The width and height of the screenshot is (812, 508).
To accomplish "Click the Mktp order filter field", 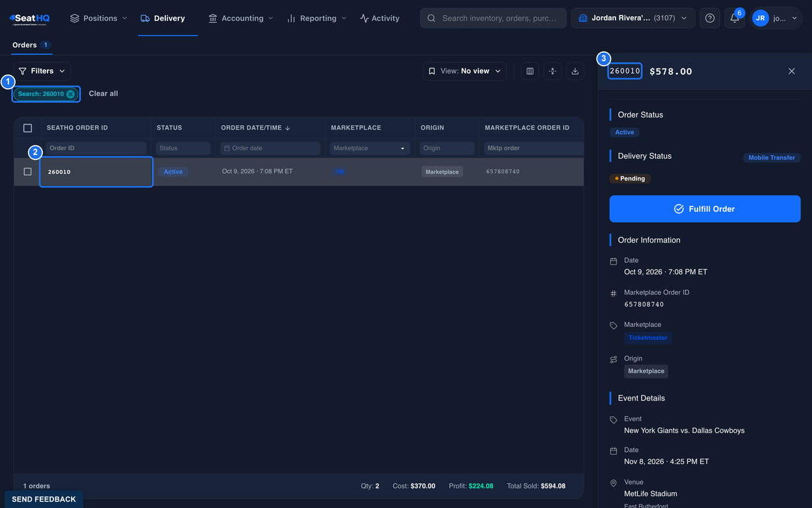I will pyautogui.click(x=534, y=148).
